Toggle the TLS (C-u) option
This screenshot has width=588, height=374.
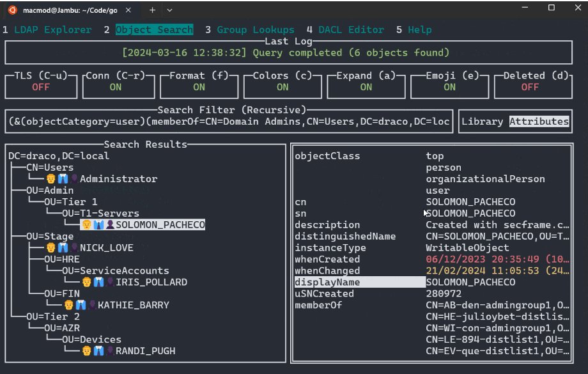coord(41,87)
